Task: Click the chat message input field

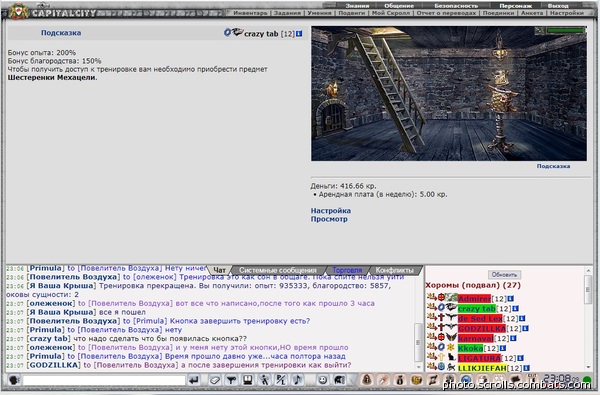Action: pos(104,380)
